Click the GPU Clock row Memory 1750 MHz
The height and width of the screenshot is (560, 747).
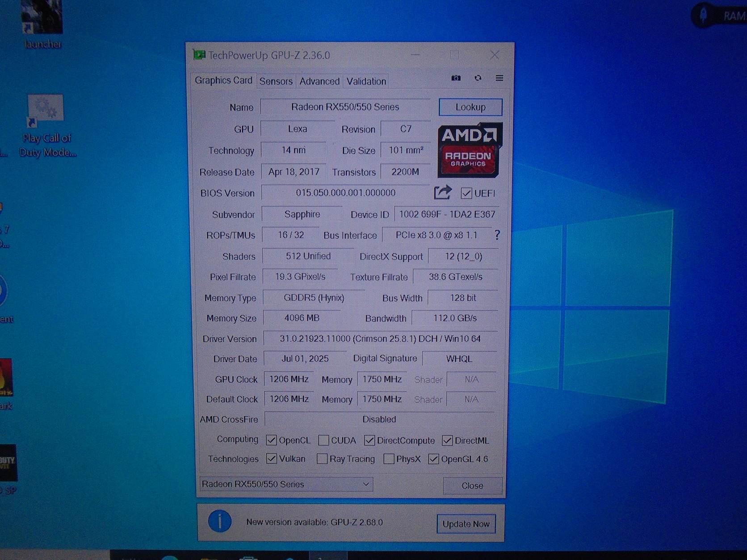(x=382, y=379)
